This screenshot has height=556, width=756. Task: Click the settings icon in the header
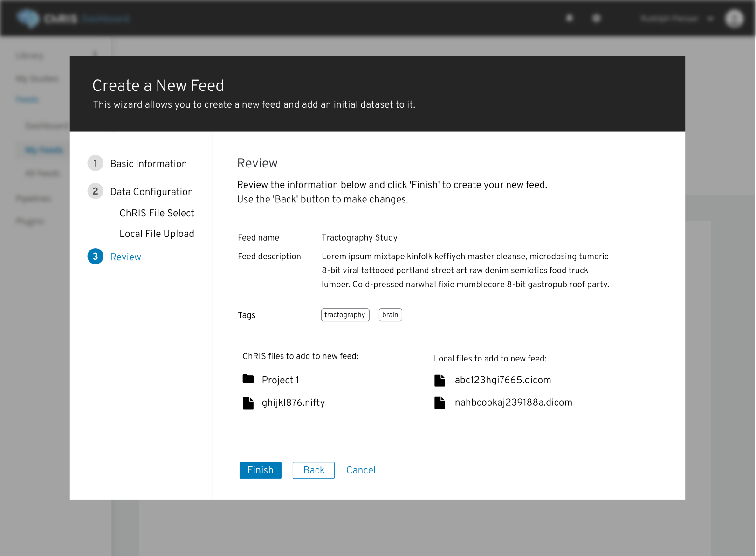point(596,18)
